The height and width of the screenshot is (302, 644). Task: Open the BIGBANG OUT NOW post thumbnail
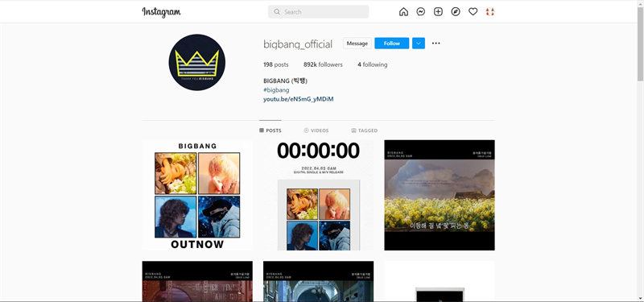click(197, 195)
